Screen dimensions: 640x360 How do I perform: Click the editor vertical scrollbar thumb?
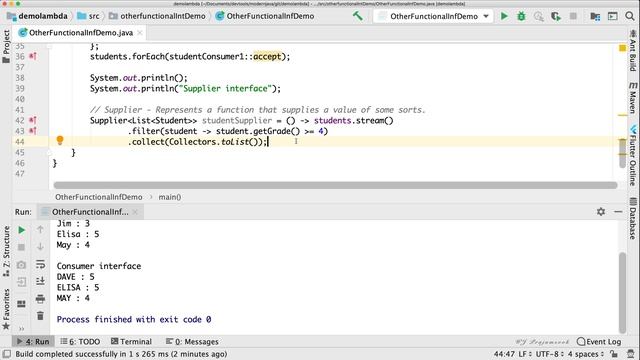pyautogui.click(x=622, y=153)
